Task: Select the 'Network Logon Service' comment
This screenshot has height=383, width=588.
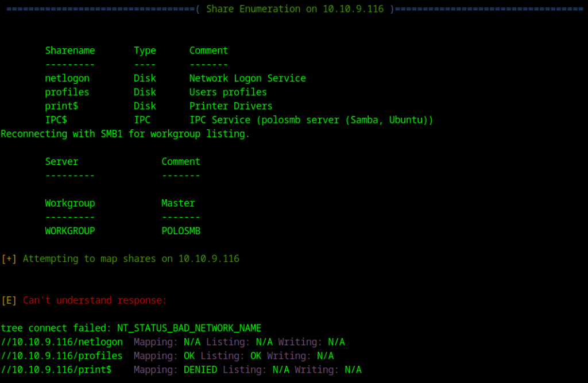Action: (x=247, y=79)
